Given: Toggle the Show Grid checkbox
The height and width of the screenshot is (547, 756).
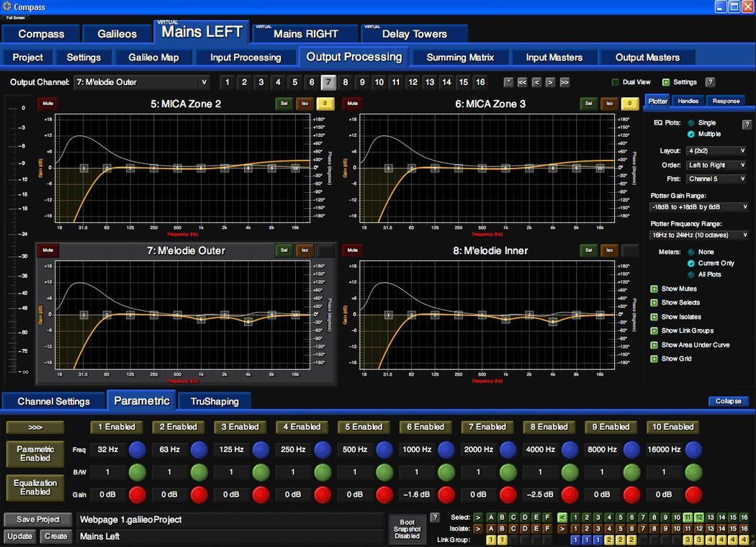Looking at the screenshot, I should tap(654, 358).
